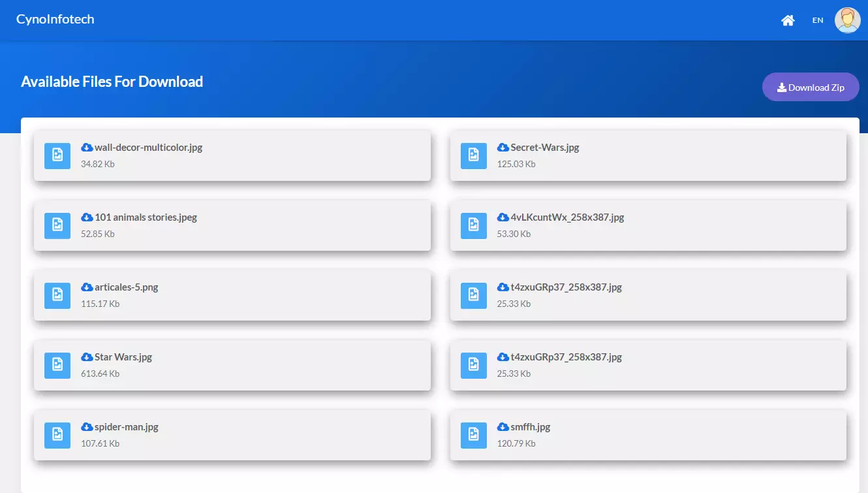Click the home icon in header
This screenshot has height=493, width=868.
pyautogui.click(x=788, y=20)
